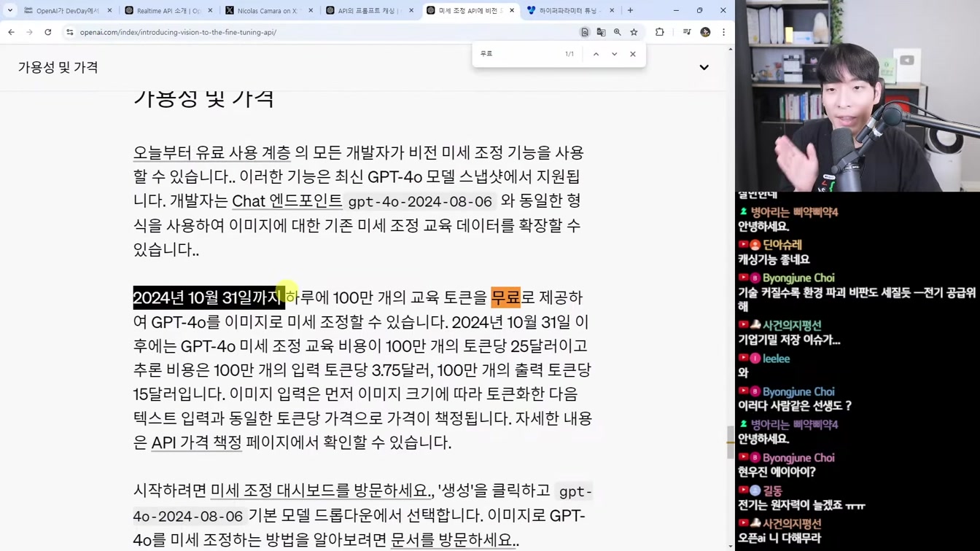Image resolution: width=980 pixels, height=551 pixels.
Task: Go back to the previous page
Action: coord(11,32)
